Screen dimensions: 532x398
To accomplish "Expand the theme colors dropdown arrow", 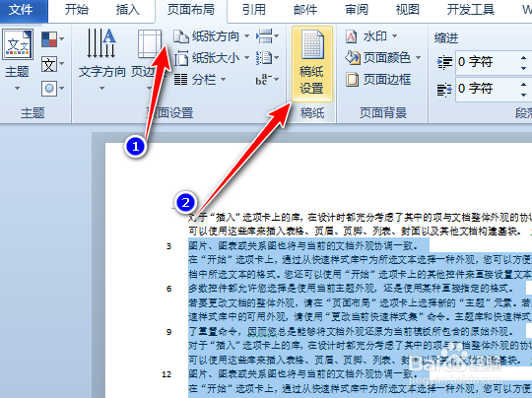I will tap(62, 39).
